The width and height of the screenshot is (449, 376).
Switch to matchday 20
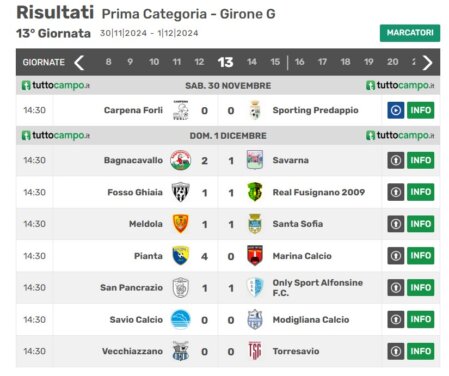coord(392,62)
